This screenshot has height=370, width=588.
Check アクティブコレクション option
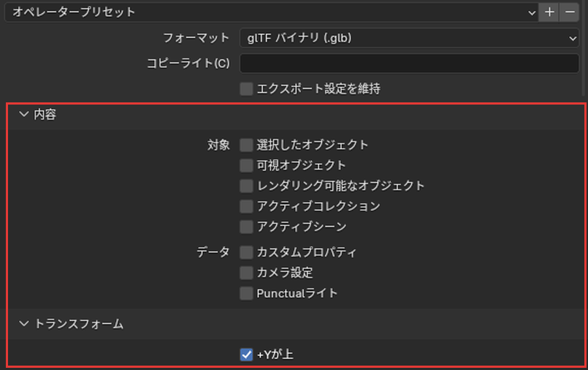246,206
